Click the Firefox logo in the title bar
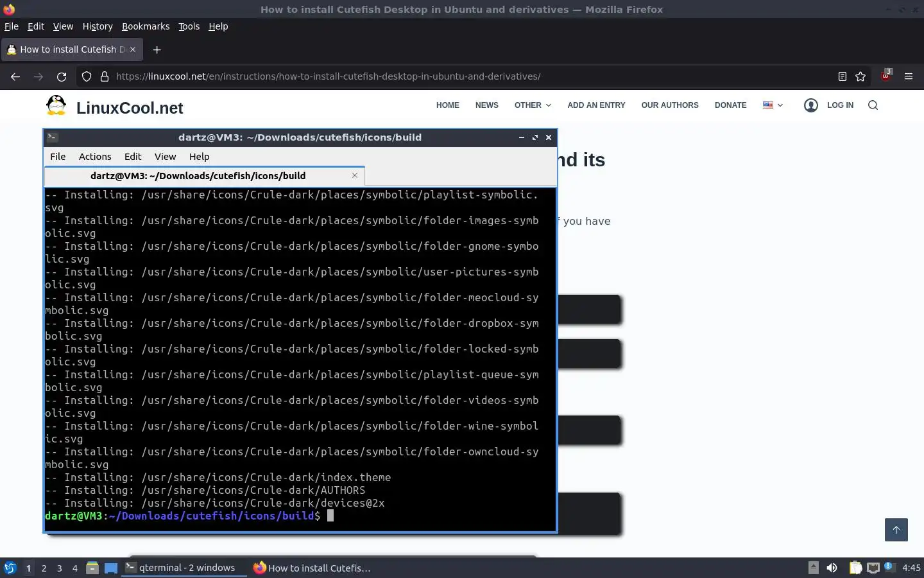Image resolution: width=924 pixels, height=578 pixels. click(9, 10)
